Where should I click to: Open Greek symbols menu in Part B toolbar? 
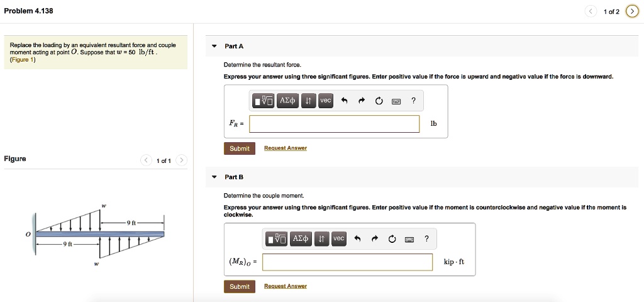click(x=301, y=238)
